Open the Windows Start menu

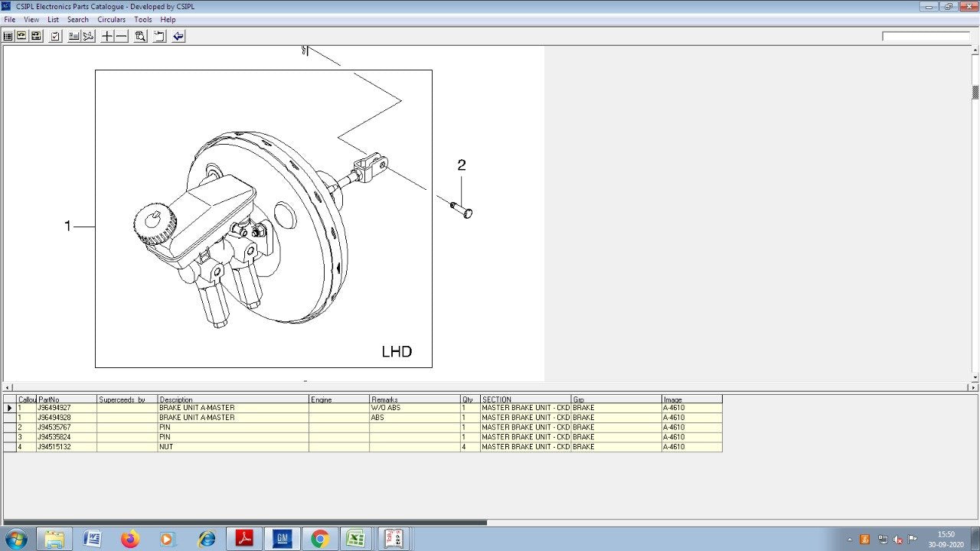[x=15, y=539]
